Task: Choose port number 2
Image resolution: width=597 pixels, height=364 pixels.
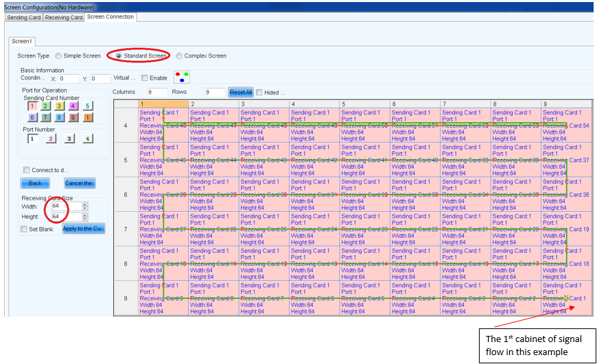Action: 51,138
